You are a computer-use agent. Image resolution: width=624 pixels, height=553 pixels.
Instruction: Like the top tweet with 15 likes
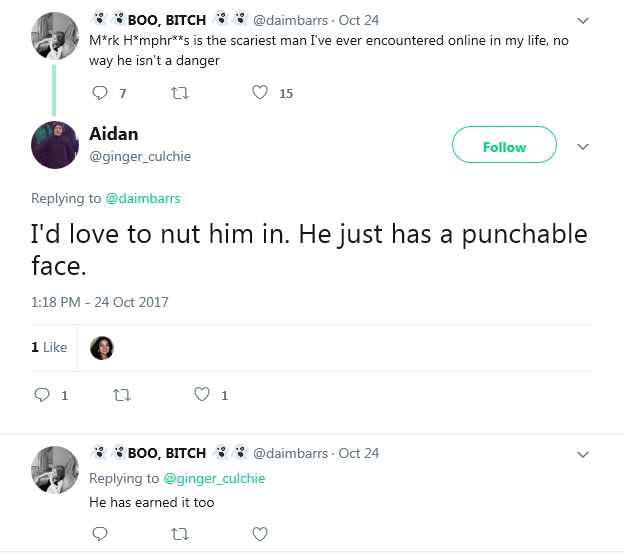click(260, 93)
